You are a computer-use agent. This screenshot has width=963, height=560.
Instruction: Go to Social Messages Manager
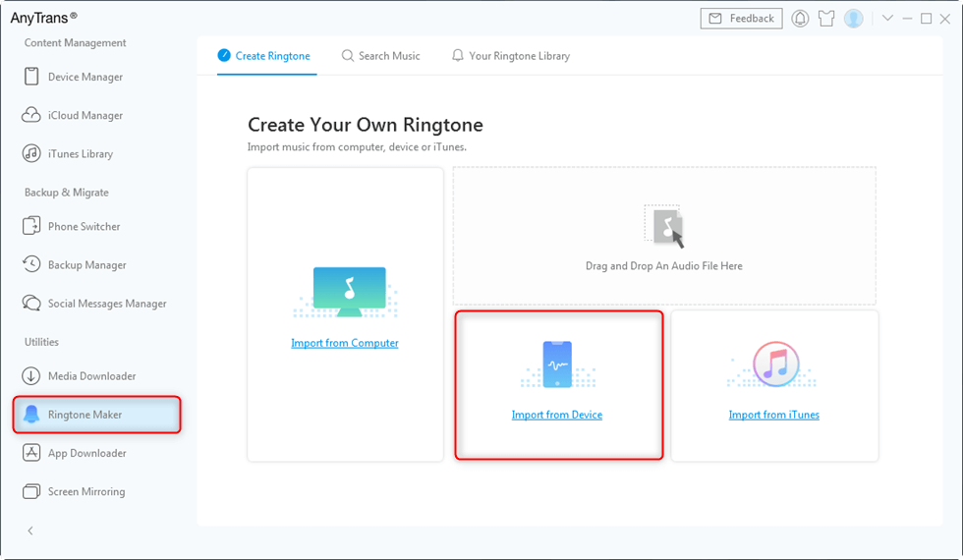(x=106, y=304)
